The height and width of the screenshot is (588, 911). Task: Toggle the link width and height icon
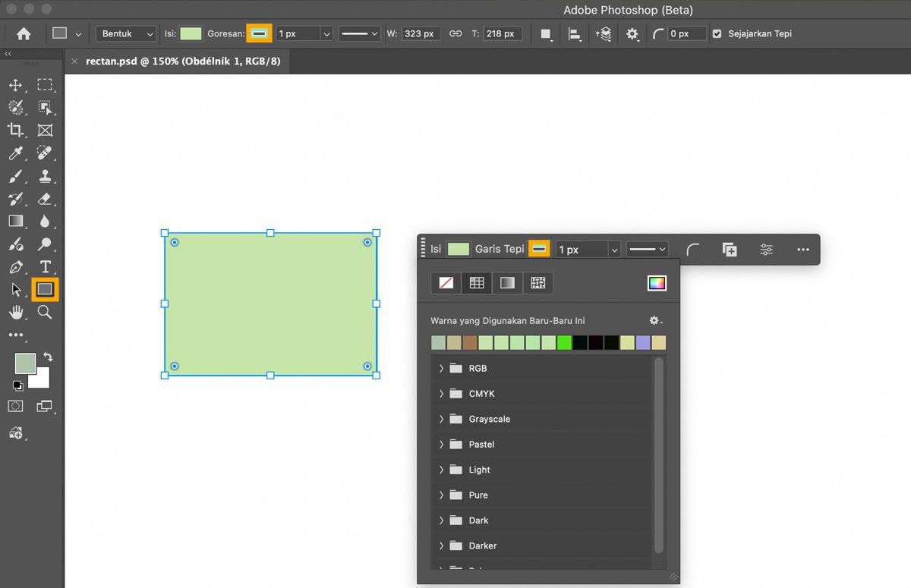coord(455,34)
